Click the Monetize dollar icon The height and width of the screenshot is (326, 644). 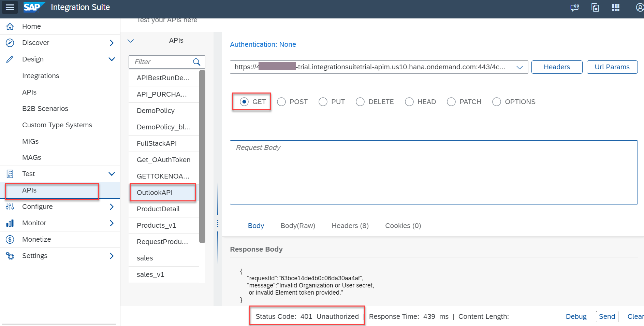point(10,239)
